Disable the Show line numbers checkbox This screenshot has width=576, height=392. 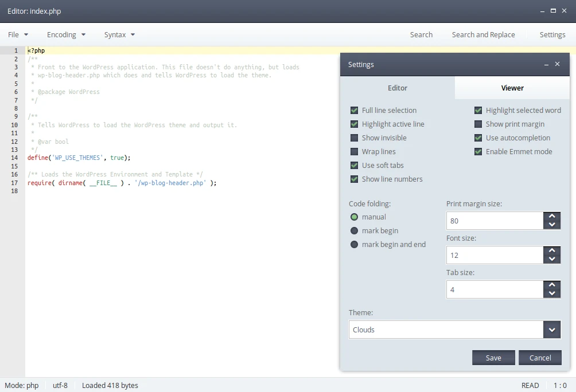[x=354, y=179]
